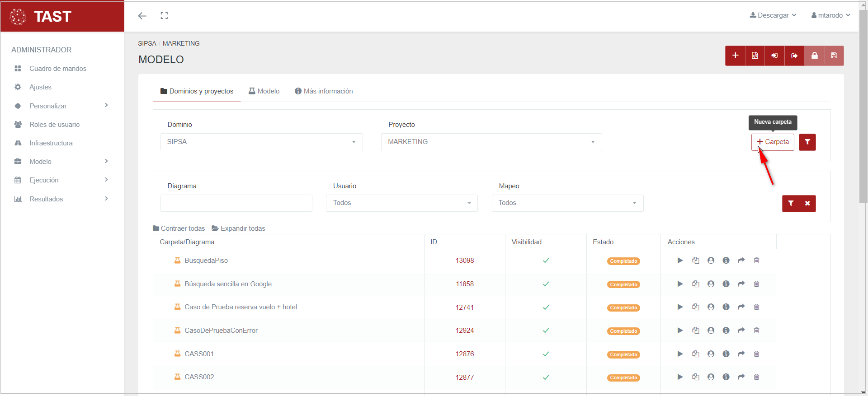868x396 pixels.
Task: Delete CASS001 using its trash icon
Action: point(756,354)
